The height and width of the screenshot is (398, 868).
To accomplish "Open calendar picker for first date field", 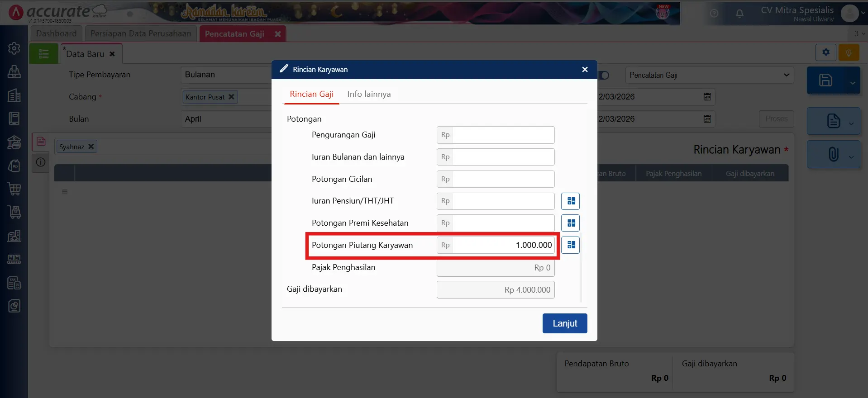I will click(x=707, y=97).
